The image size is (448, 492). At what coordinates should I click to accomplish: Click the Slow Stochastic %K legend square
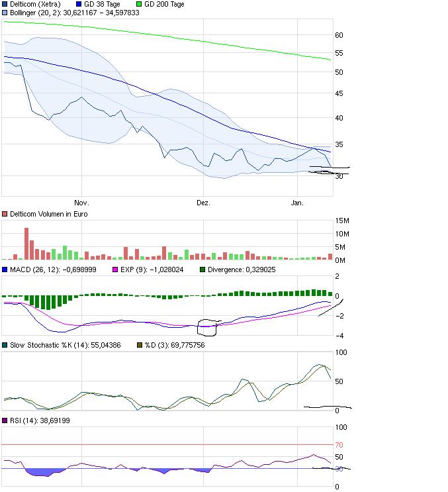point(5,345)
